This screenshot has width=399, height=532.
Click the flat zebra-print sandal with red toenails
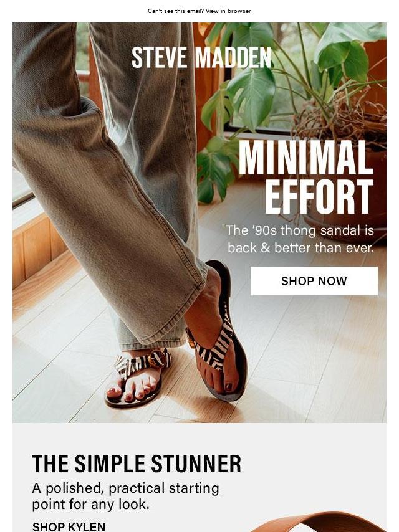[138, 378]
